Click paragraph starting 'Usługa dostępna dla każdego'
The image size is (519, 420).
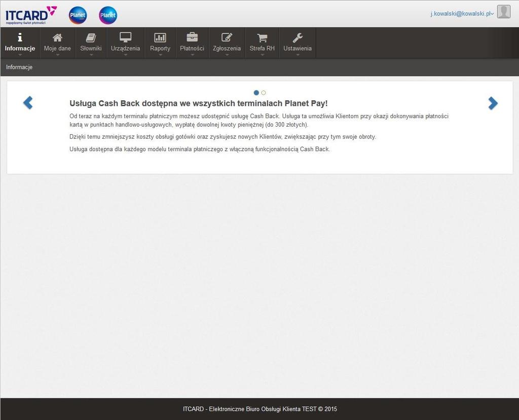pyautogui.click(x=200, y=149)
